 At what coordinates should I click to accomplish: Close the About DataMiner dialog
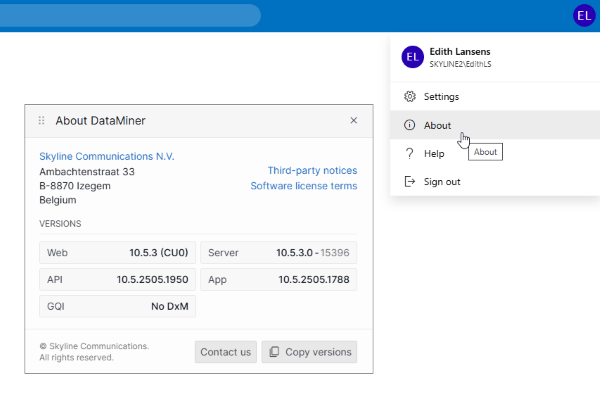[354, 121]
